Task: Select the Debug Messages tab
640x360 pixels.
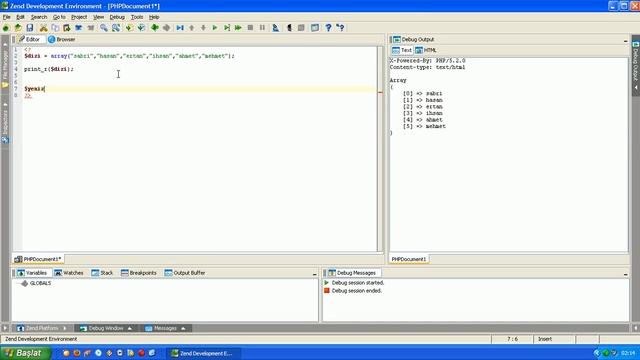Action: pyautogui.click(x=352, y=273)
